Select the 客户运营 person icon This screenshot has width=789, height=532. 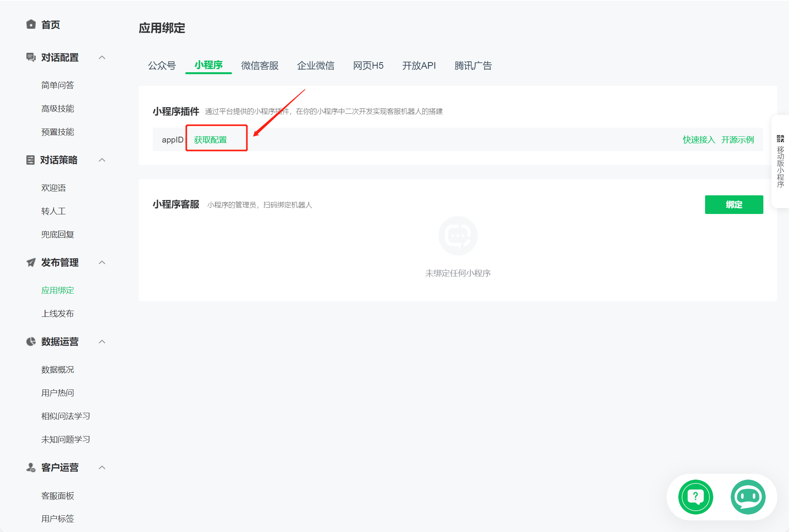pyautogui.click(x=30, y=467)
